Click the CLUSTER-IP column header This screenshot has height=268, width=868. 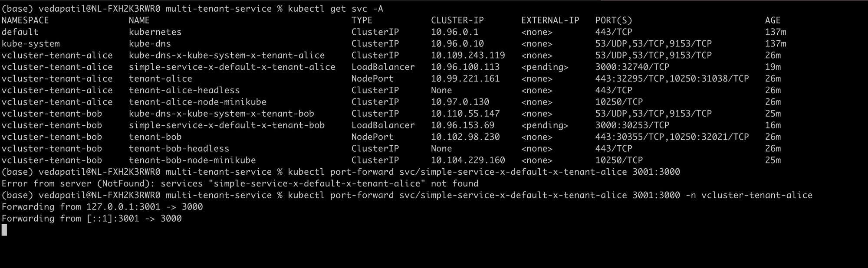coord(457,20)
